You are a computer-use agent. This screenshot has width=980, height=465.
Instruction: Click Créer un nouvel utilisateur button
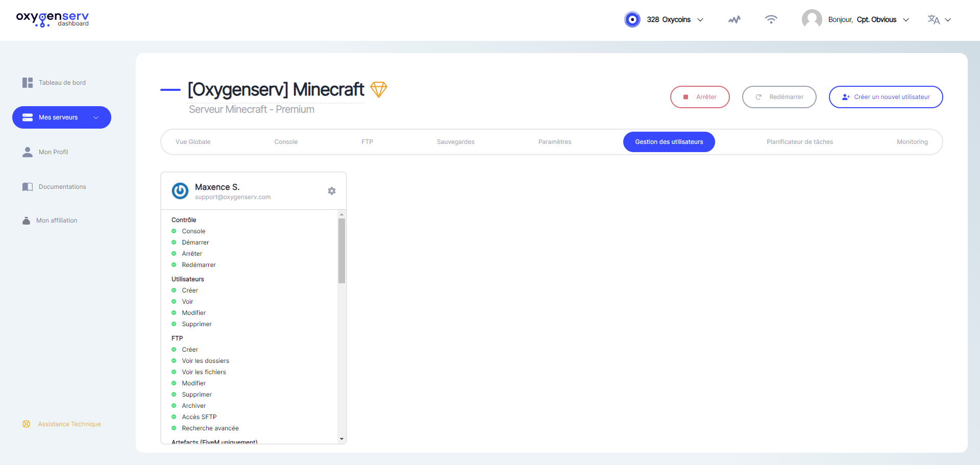[x=886, y=97]
